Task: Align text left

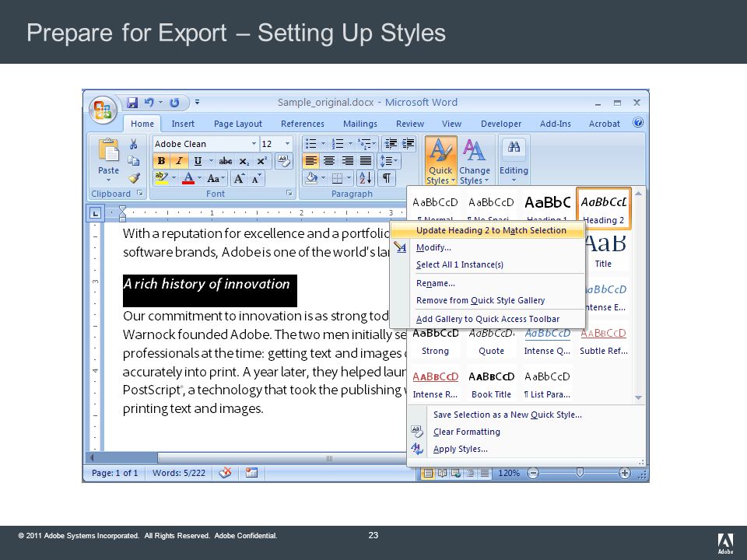Action: click(x=310, y=161)
